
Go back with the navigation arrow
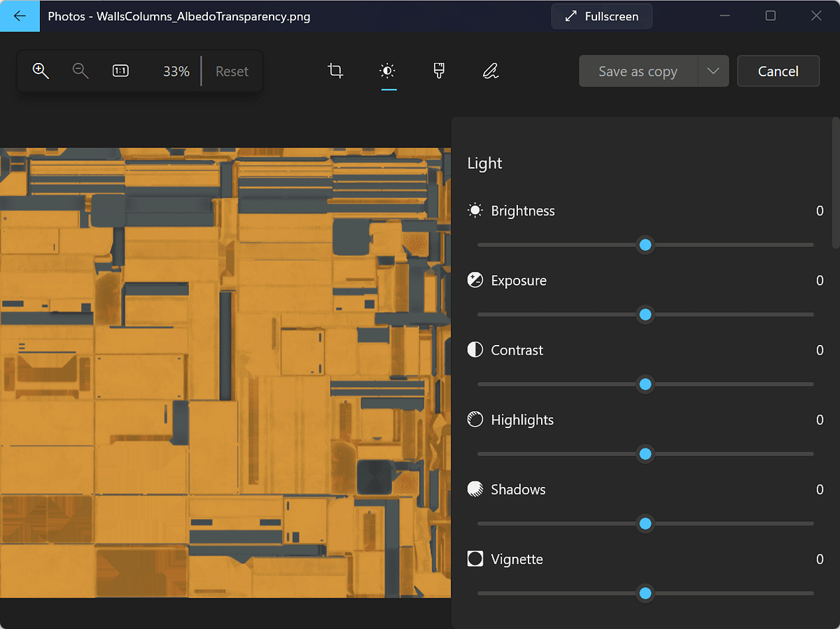coord(19,15)
